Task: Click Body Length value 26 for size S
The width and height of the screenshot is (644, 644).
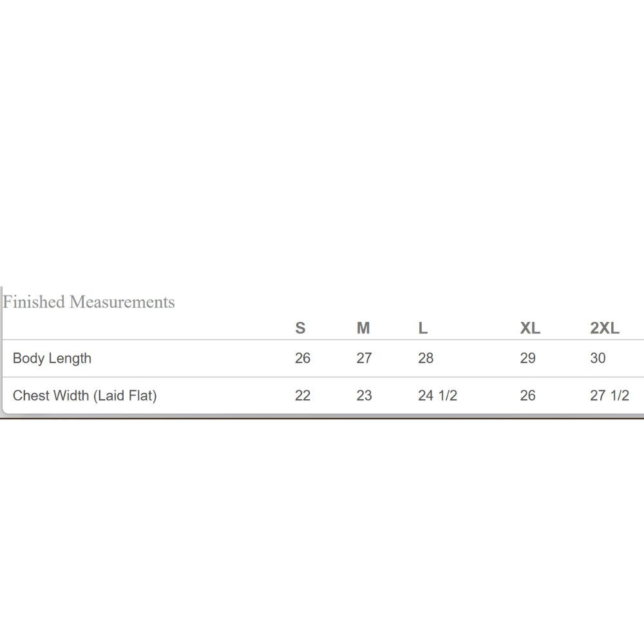Action: [x=303, y=359]
